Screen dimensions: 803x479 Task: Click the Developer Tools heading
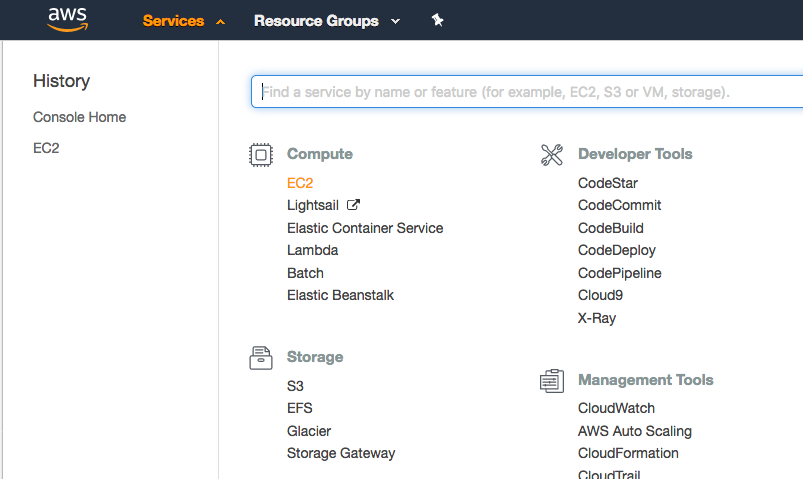point(635,154)
